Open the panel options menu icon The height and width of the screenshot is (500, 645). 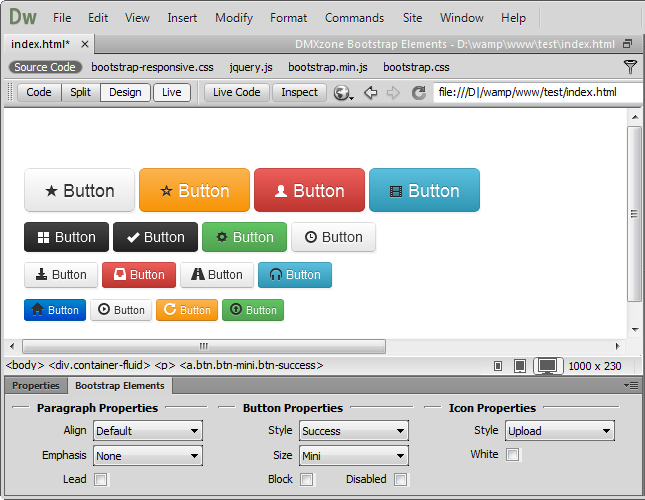[x=631, y=385]
